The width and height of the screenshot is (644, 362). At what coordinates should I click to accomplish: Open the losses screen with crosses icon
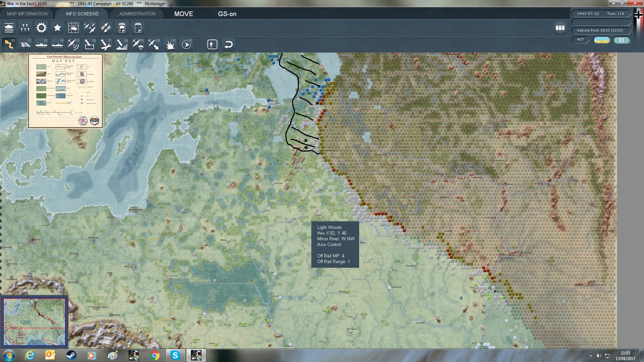pyautogui.click(x=25, y=28)
